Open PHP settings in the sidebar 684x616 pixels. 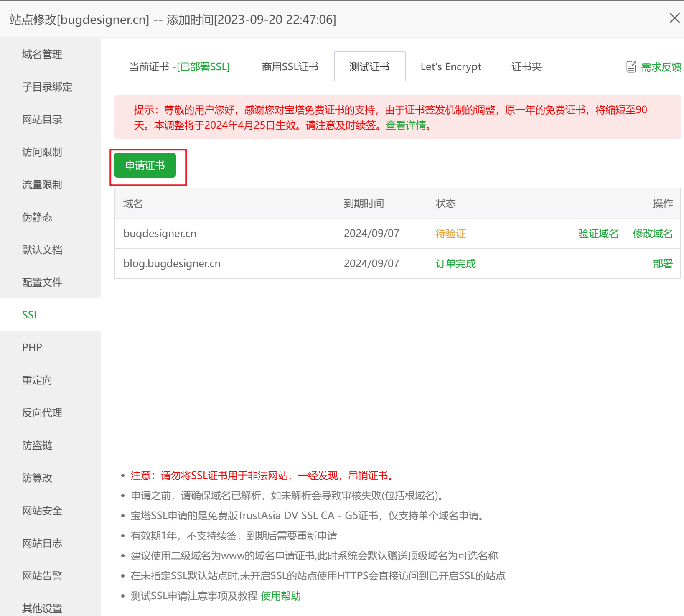(50, 348)
